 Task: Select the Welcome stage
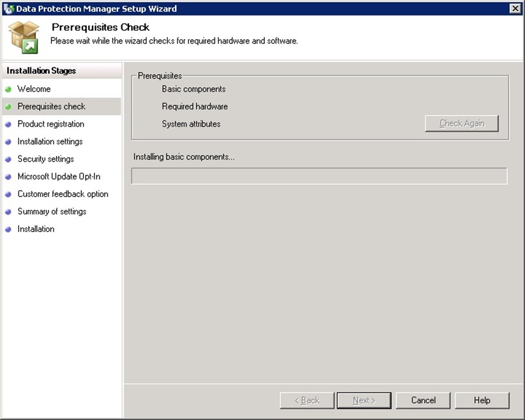coord(34,89)
